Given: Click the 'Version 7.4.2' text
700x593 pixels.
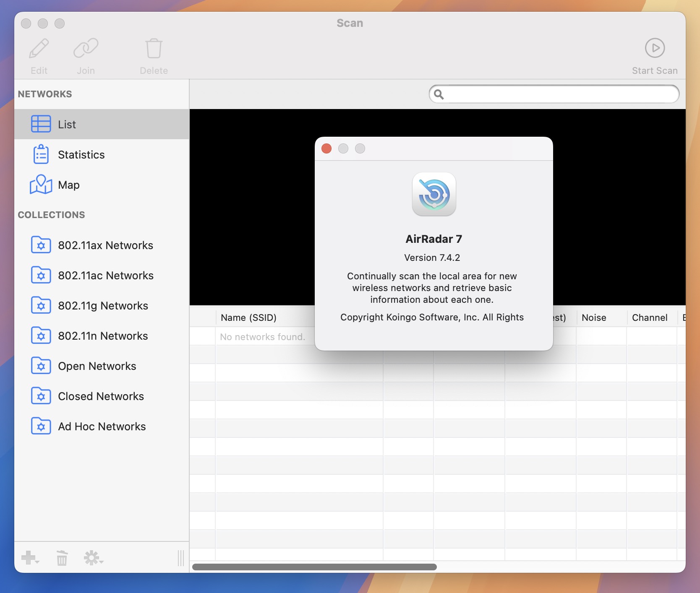Looking at the screenshot, I should pyautogui.click(x=432, y=257).
